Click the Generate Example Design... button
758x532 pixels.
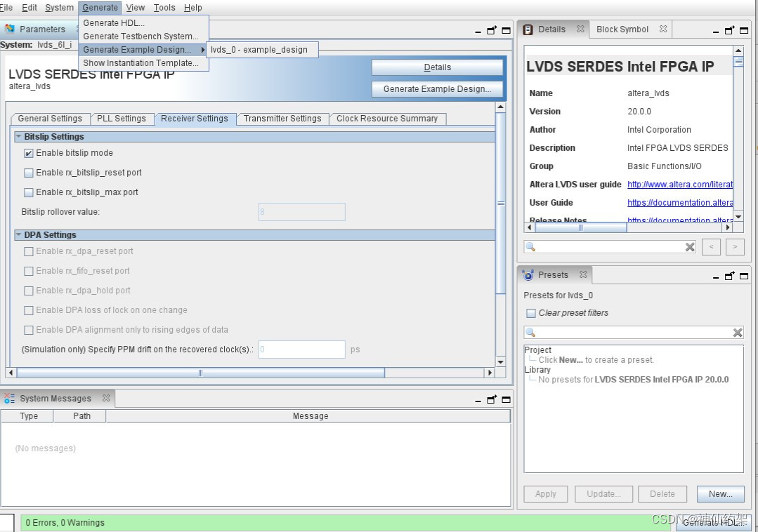coord(437,89)
